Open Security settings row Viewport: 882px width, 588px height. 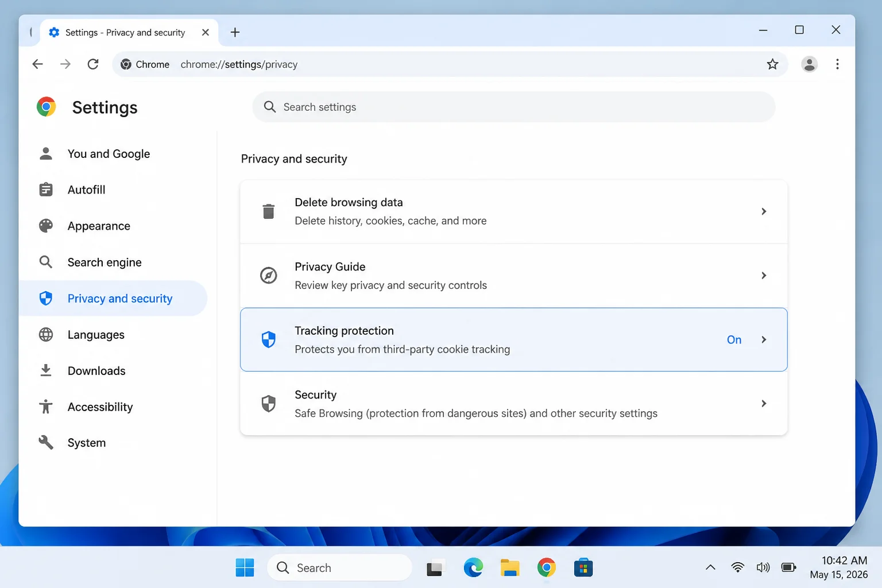(x=513, y=404)
